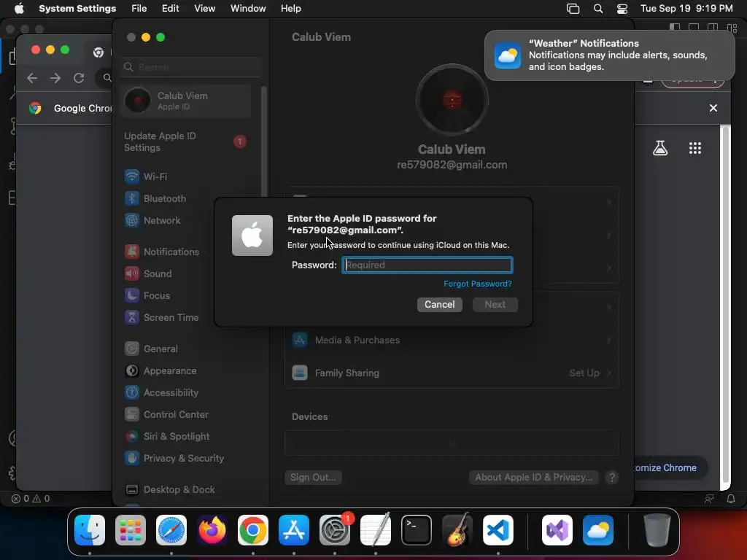
Task: Click Chrome forward arrow button
Action: point(55,77)
